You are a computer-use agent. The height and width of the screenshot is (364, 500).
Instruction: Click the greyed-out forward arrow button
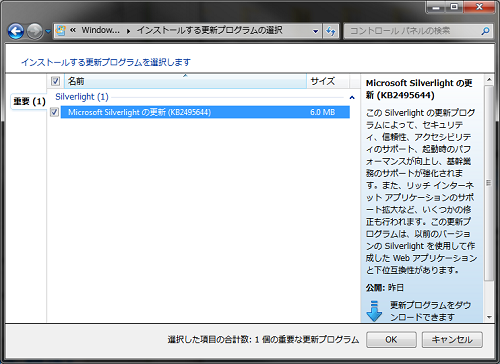[x=35, y=32]
